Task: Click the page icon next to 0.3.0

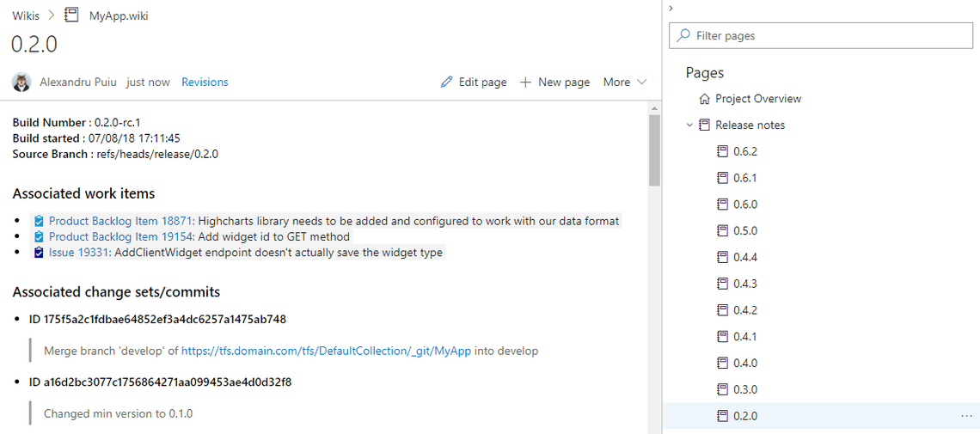Action: (722, 389)
